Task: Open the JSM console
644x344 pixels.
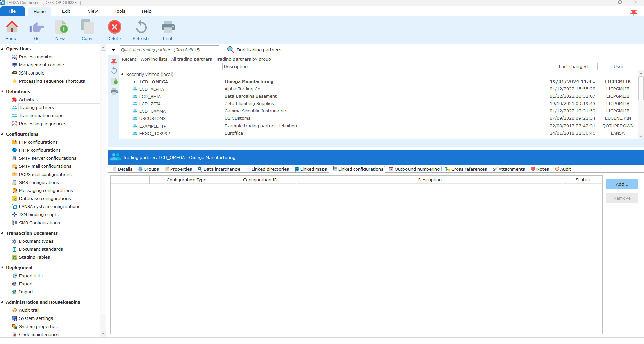Action: (32, 73)
